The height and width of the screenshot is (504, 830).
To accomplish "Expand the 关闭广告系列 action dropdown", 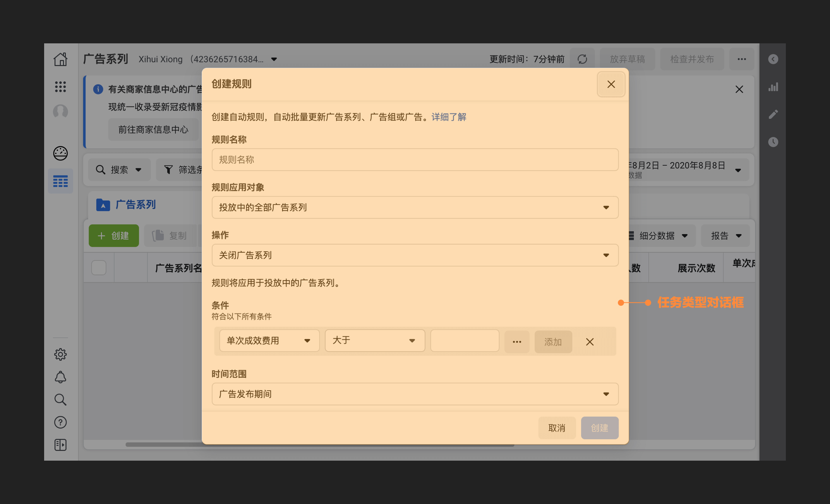I will (x=415, y=255).
